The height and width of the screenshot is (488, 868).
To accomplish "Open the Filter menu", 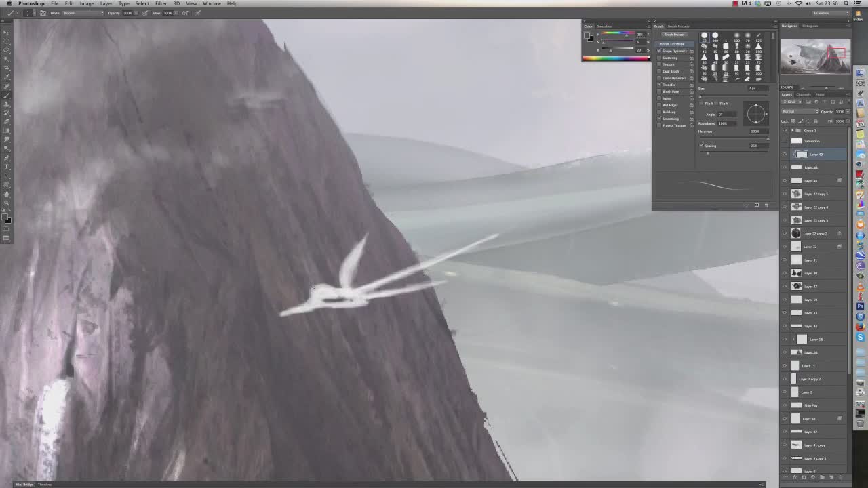I will [161, 3].
